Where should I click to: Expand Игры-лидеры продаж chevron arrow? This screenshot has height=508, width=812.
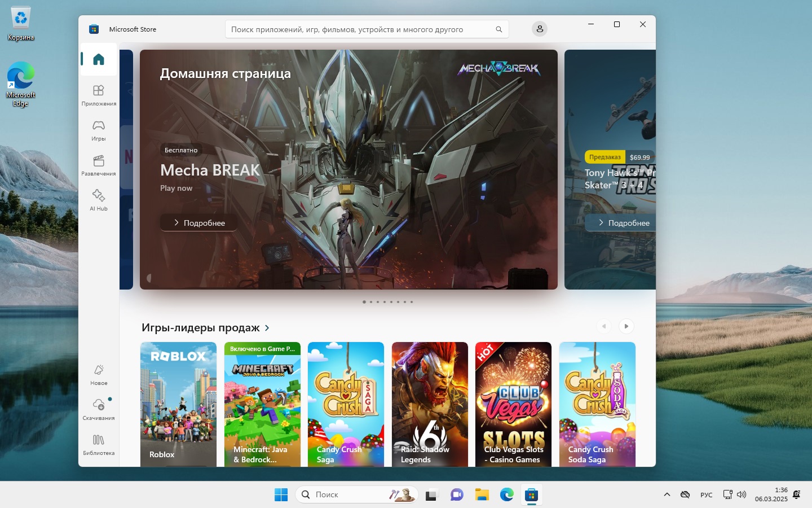click(x=267, y=328)
